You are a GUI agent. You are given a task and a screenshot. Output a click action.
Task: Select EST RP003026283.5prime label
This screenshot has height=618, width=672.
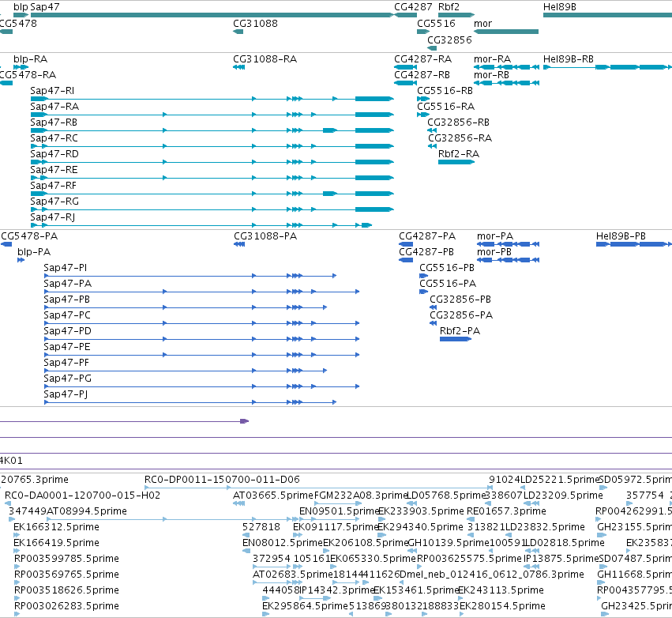coord(66,606)
